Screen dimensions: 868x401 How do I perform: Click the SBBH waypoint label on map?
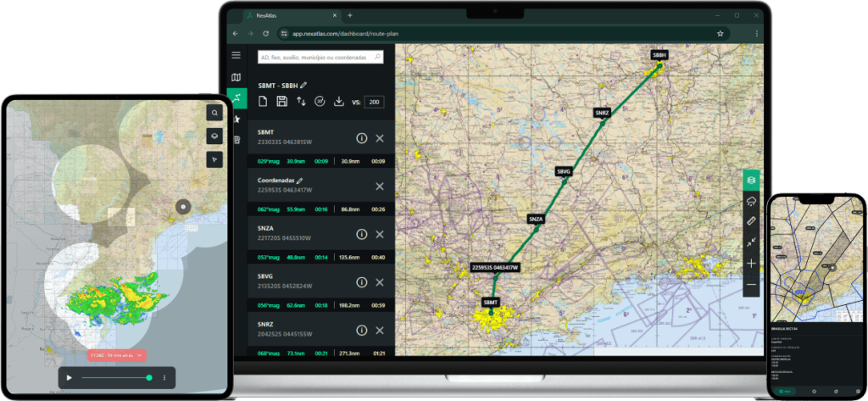tap(659, 54)
